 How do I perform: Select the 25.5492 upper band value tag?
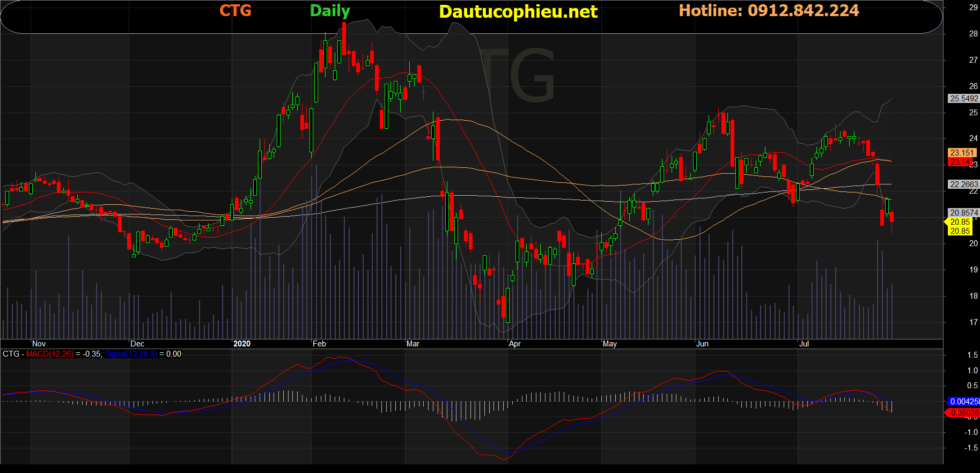tap(964, 99)
